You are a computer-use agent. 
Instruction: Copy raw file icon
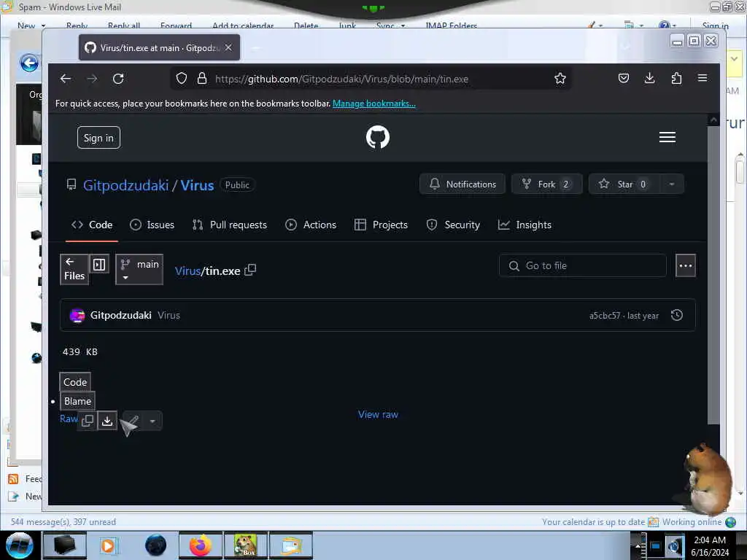[88, 421]
